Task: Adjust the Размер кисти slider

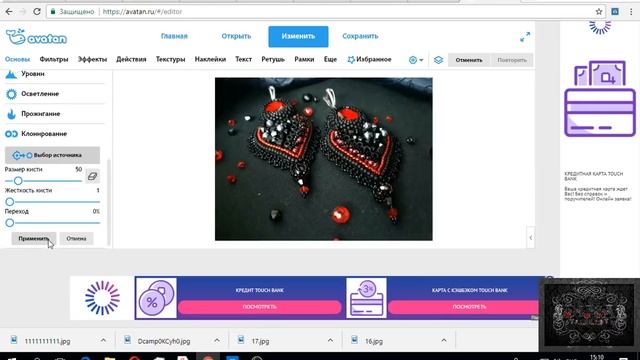Action: click(44, 180)
